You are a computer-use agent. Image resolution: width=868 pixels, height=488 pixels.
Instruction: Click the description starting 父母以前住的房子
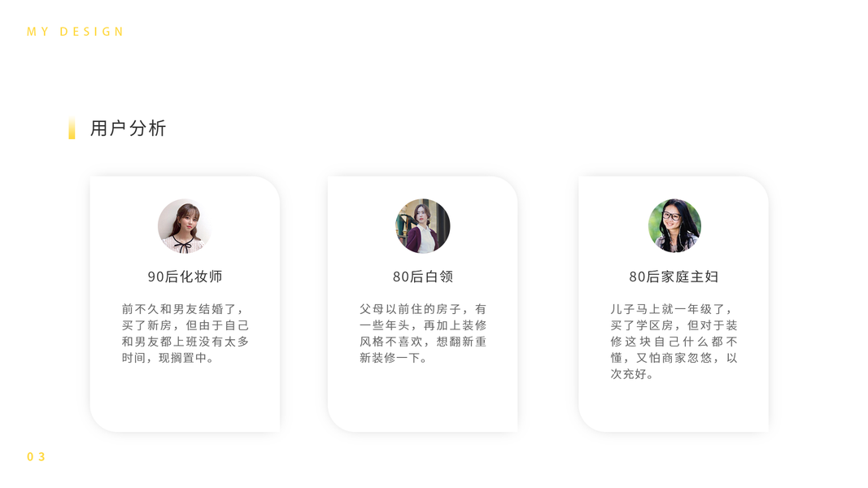[x=423, y=333]
